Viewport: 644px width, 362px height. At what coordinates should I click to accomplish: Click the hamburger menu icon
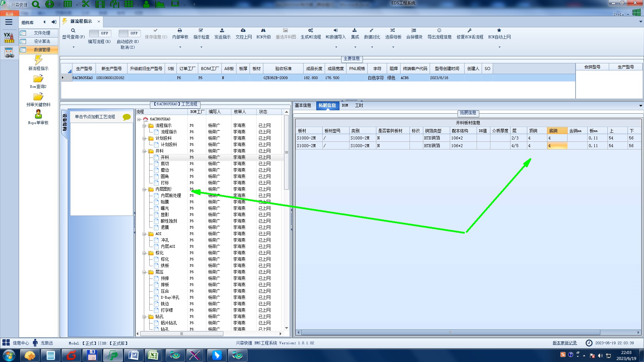pyautogui.click(x=9, y=22)
